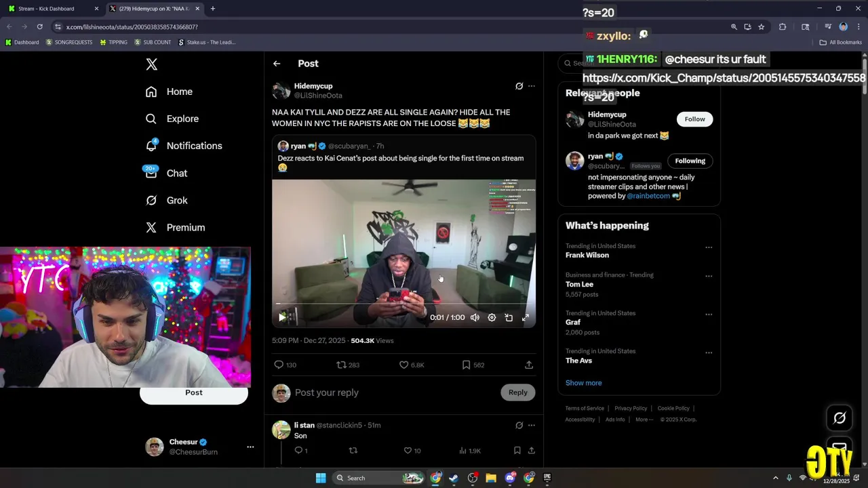Click the back arrow beside Post header

277,64
